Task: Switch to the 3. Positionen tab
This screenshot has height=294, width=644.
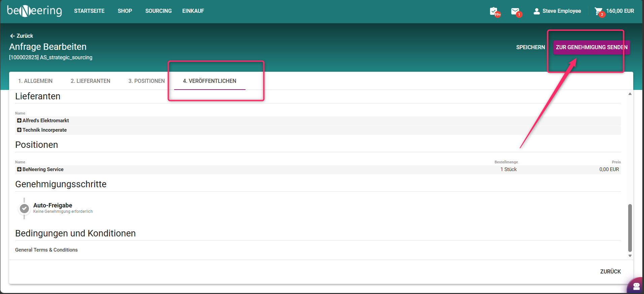Action: click(147, 81)
